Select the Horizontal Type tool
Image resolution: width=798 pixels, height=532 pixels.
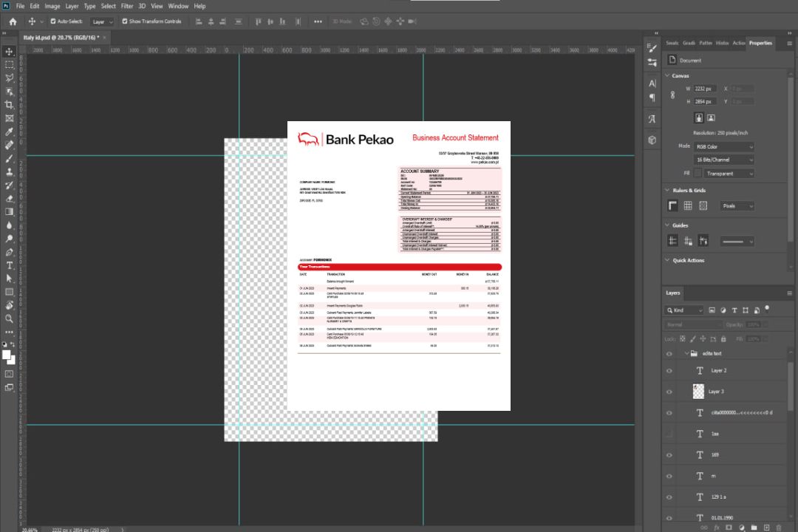[9, 265]
